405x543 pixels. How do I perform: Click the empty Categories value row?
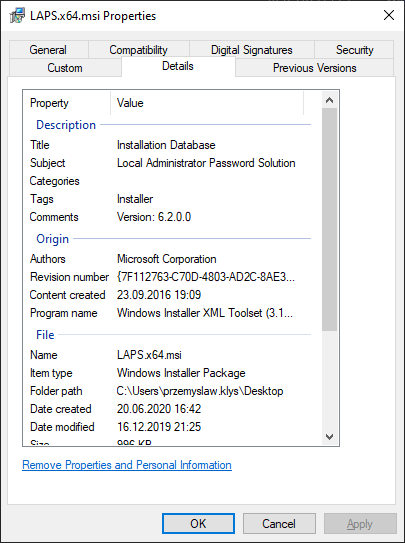coord(210,181)
